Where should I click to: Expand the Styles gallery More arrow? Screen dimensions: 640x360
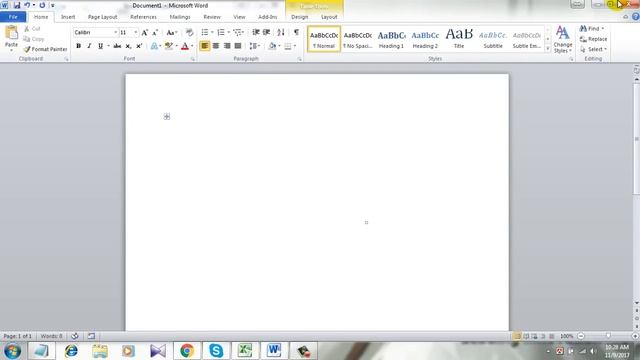pyautogui.click(x=548, y=49)
